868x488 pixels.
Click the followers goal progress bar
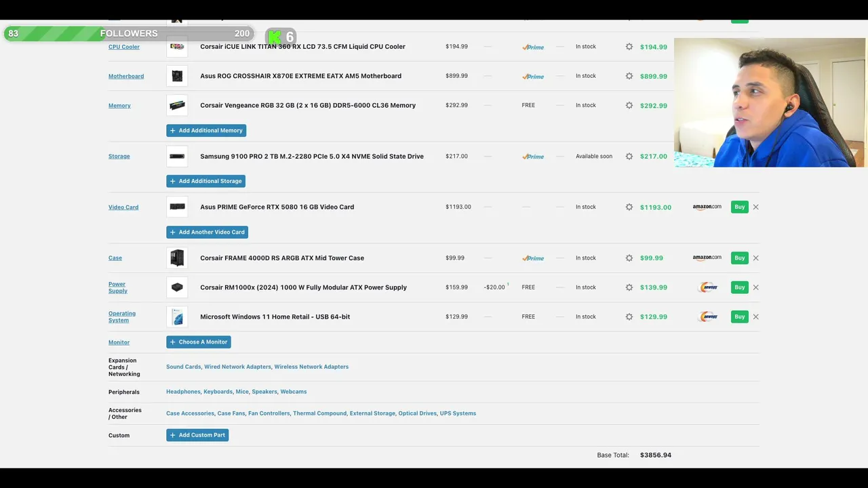click(x=129, y=33)
